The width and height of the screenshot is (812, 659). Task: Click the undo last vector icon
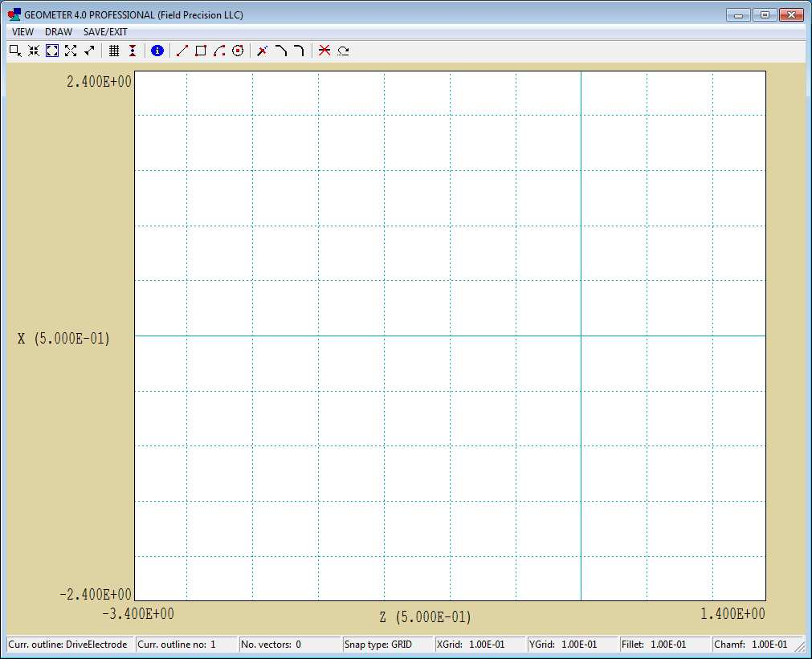343,51
